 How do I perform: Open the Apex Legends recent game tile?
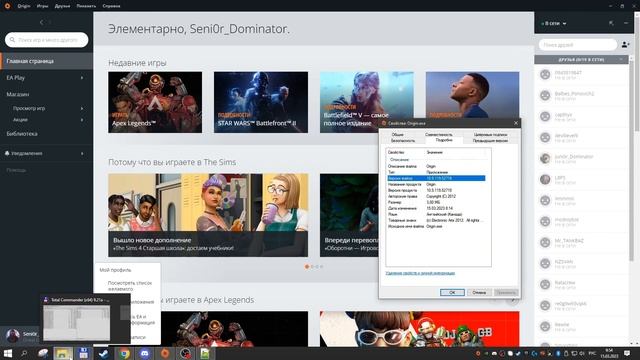pos(155,102)
